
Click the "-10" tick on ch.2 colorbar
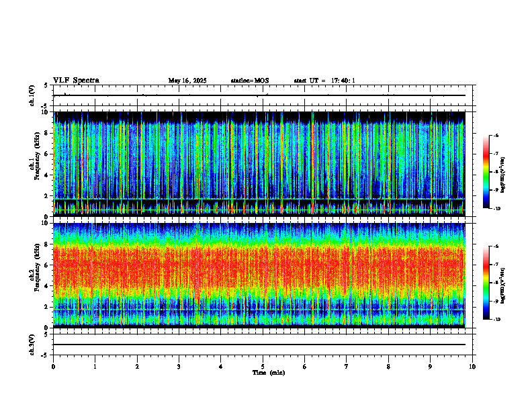(x=497, y=320)
